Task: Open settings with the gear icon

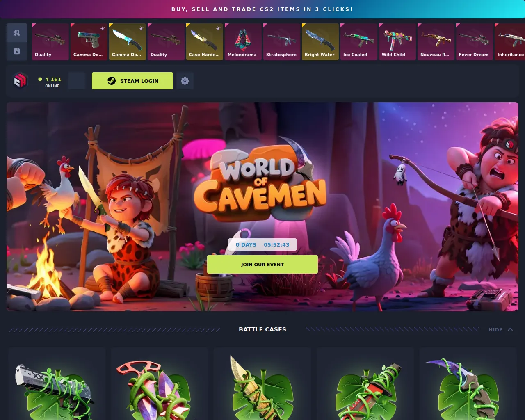Action: click(185, 81)
